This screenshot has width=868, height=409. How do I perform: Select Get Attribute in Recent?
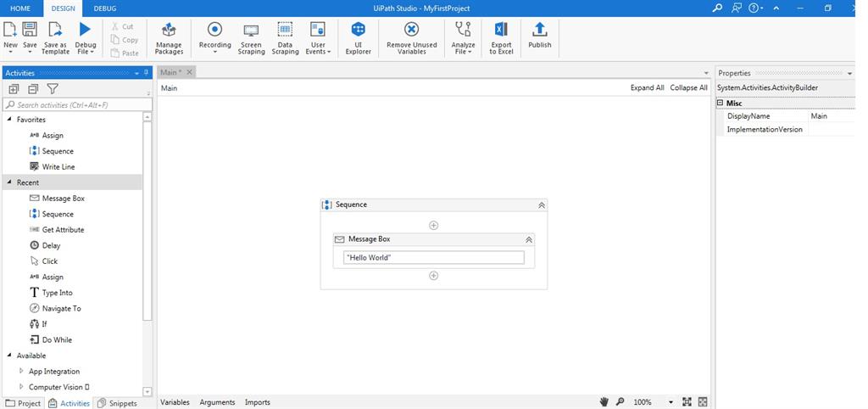[57, 229]
